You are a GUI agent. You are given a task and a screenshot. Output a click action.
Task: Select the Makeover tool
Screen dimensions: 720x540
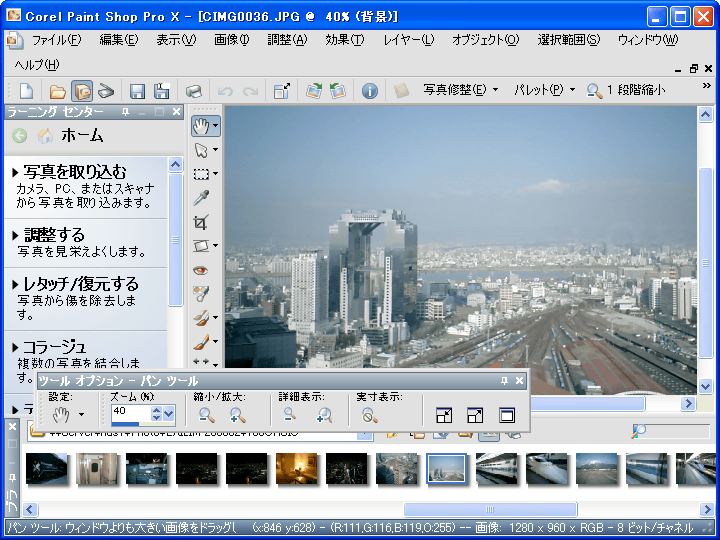point(201,294)
